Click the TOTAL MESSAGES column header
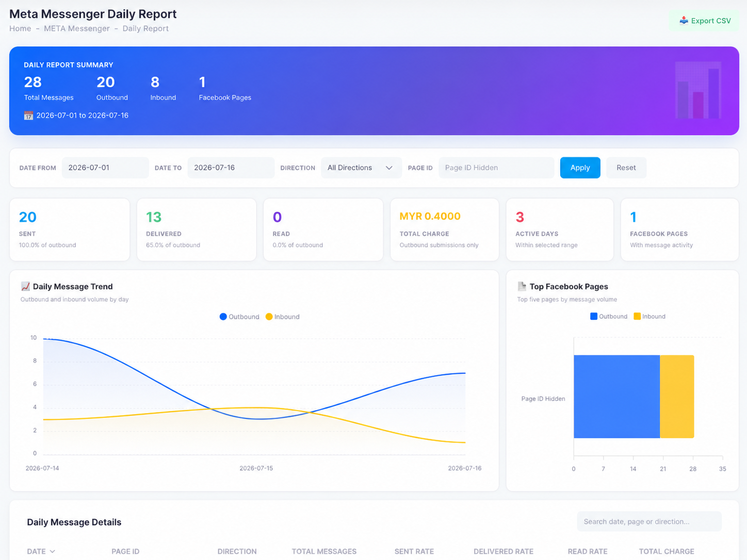 (x=324, y=552)
